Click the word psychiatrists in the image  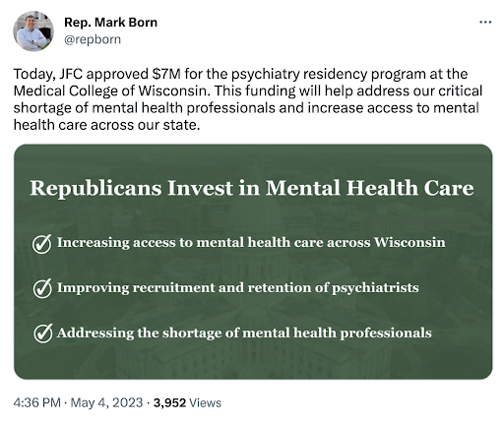pos(375,288)
